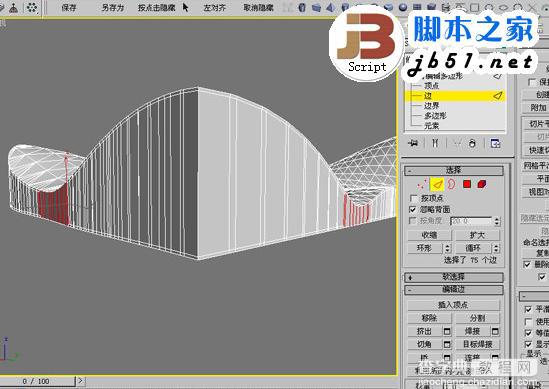Click the 挤出 button

425,331
